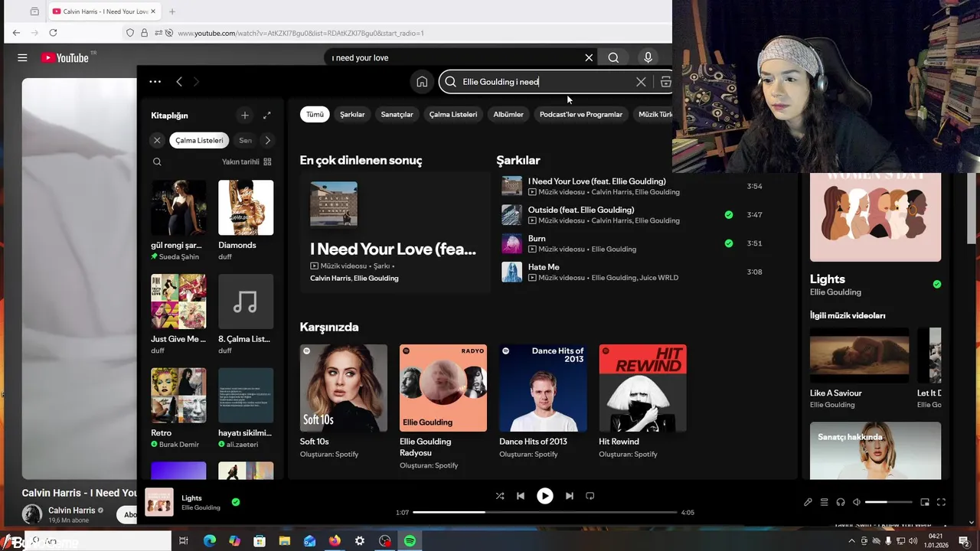The image size is (980, 551).
Task: Open the gül rengi şarap playlist in library
Action: pos(178,220)
